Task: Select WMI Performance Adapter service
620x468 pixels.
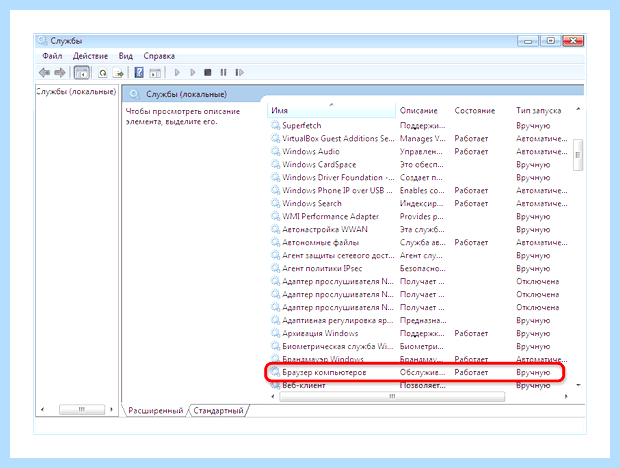Action: [419, 217]
